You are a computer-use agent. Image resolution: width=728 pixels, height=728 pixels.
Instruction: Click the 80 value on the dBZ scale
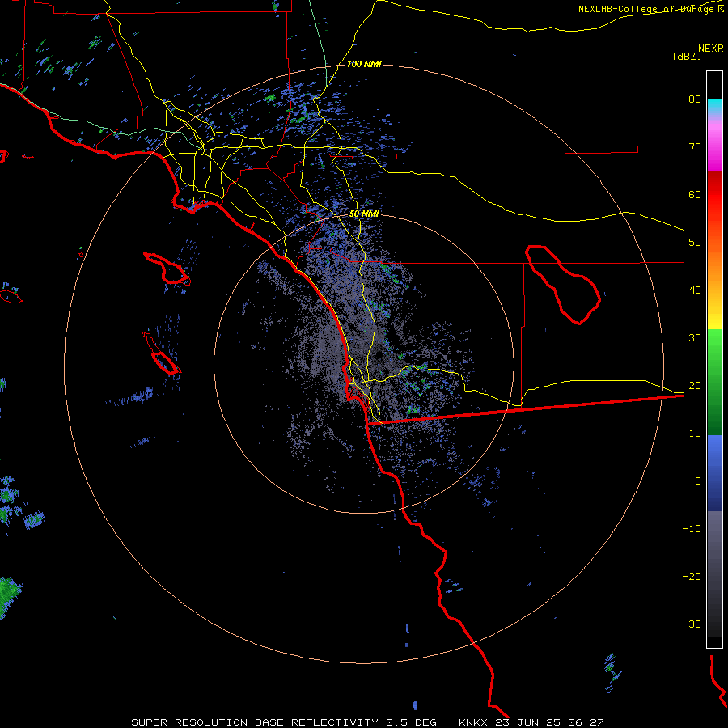tap(695, 99)
